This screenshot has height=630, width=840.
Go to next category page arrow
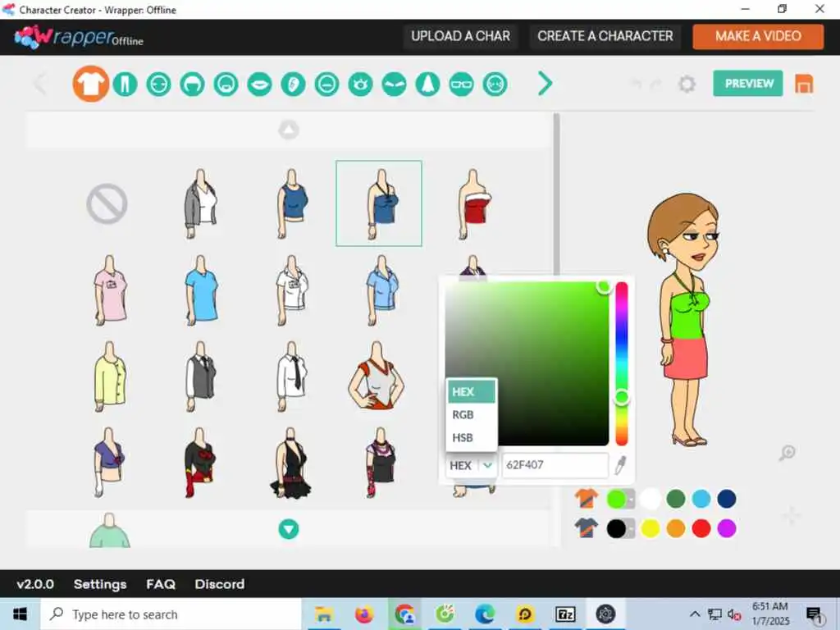point(545,84)
